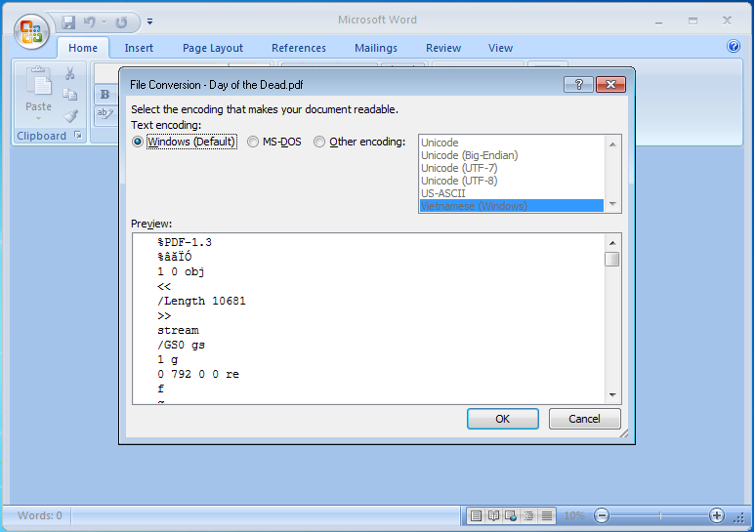Open the Paste dropdown arrow
The image size is (756, 532).
click(38, 118)
